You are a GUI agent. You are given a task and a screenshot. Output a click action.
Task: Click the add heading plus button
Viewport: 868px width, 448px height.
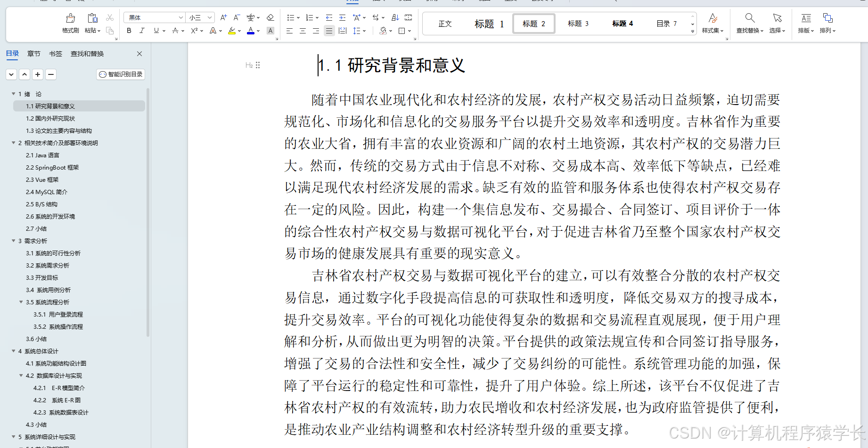pos(38,74)
